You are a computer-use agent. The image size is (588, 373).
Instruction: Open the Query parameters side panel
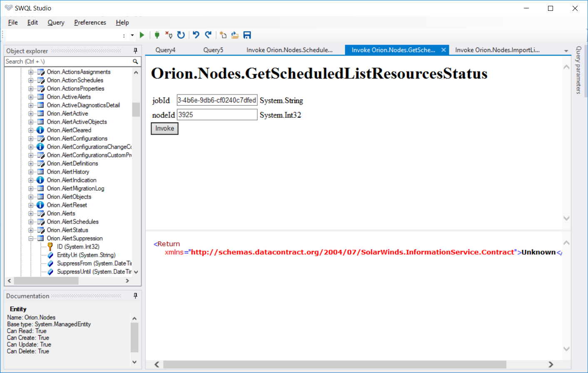tap(578, 70)
